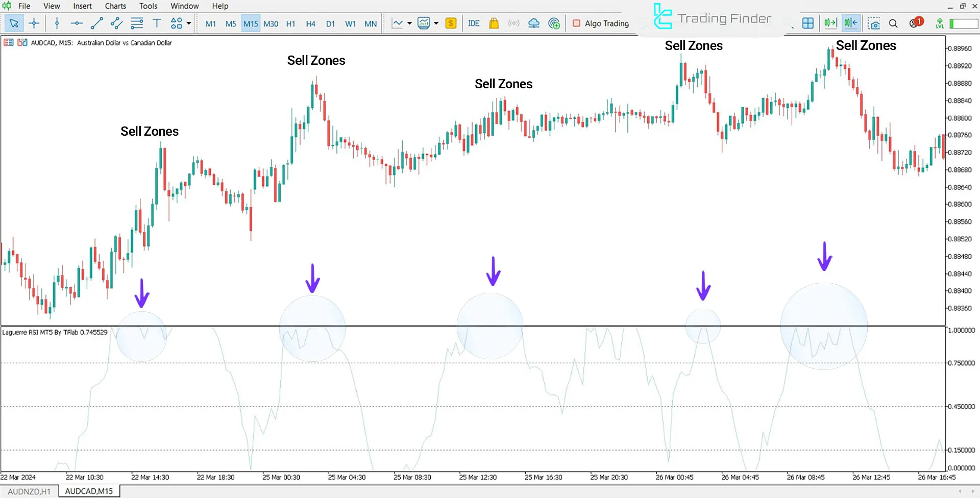This screenshot has width=980, height=498.
Task: Open the Market shopping bag icon
Action: point(494,23)
